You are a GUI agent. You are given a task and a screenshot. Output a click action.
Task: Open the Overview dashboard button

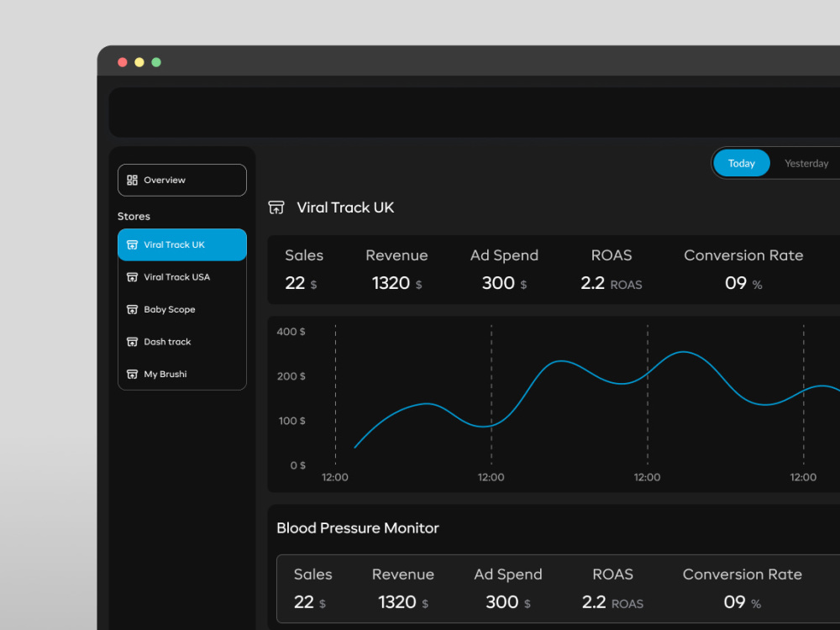tap(182, 180)
